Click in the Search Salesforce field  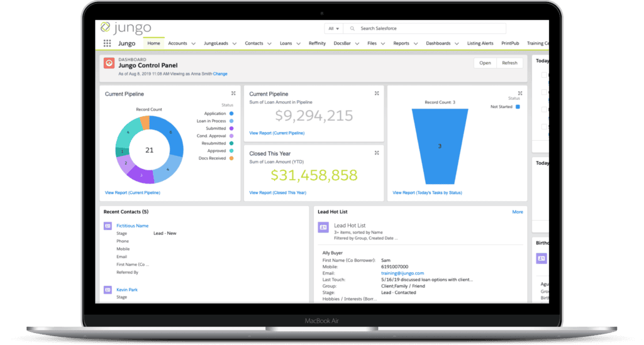[425, 28]
